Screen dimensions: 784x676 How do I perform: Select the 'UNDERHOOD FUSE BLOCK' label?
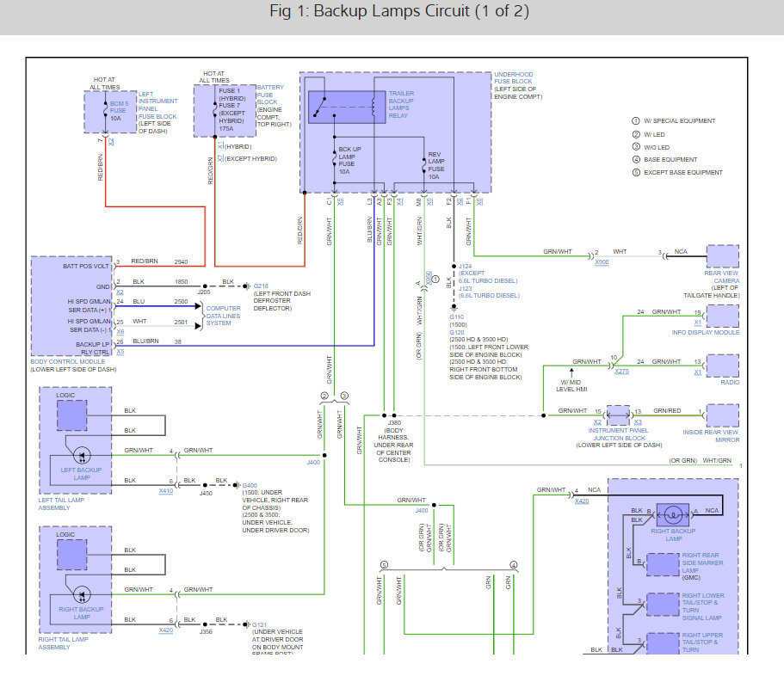(x=514, y=77)
